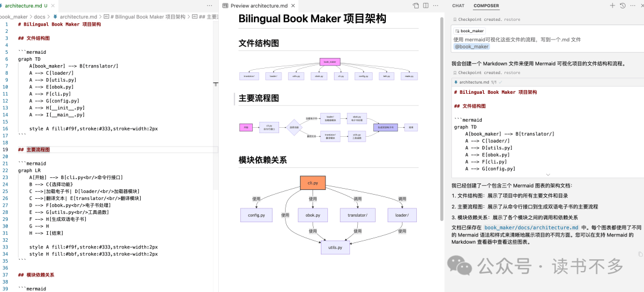This screenshot has width=644, height=292.
Task: Select the architecture.md U editor tab
Action: point(29,6)
